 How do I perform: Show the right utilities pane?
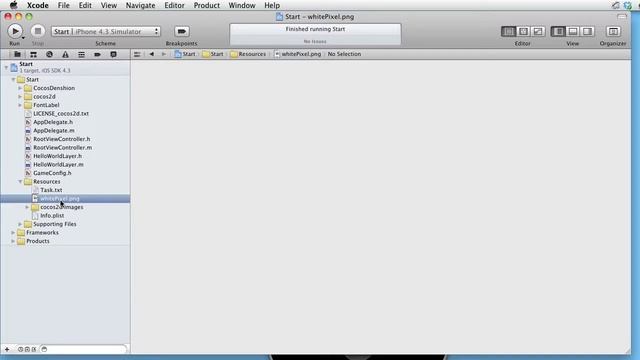(587, 31)
